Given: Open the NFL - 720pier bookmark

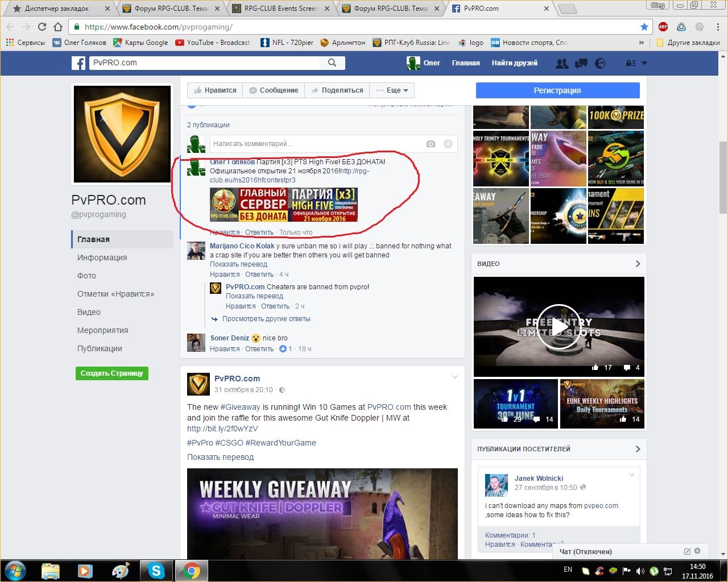Looking at the screenshot, I should click(x=287, y=43).
